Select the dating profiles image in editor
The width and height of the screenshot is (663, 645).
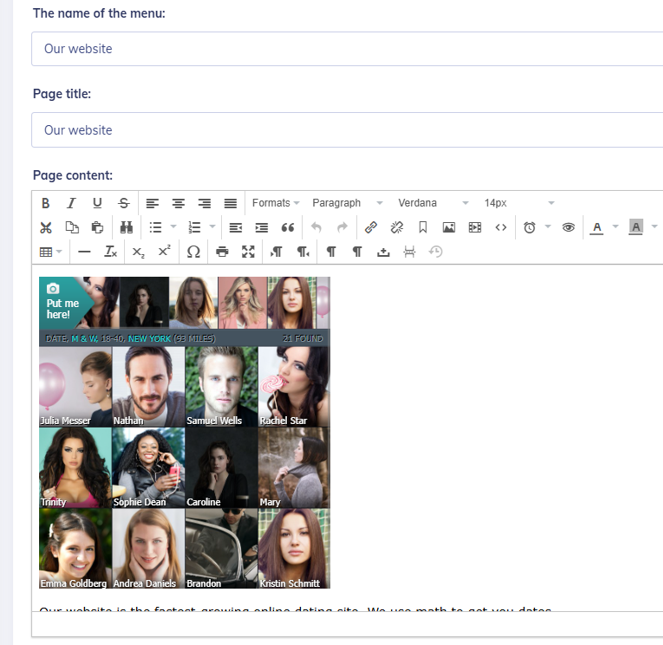[x=184, y=432]
